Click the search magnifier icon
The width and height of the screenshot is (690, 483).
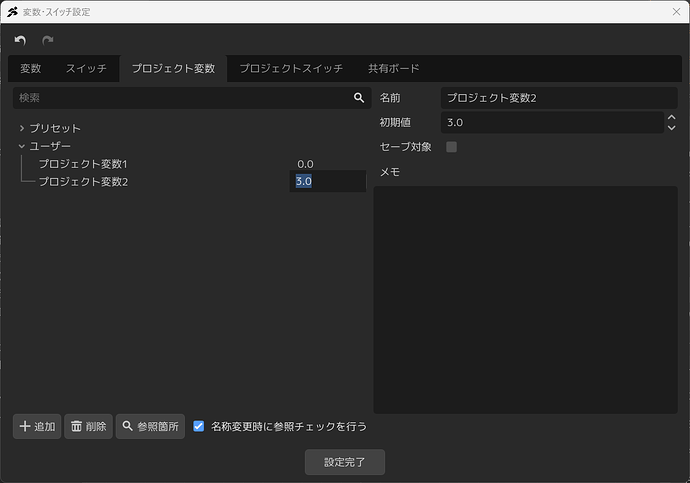[x=359, y=98]
